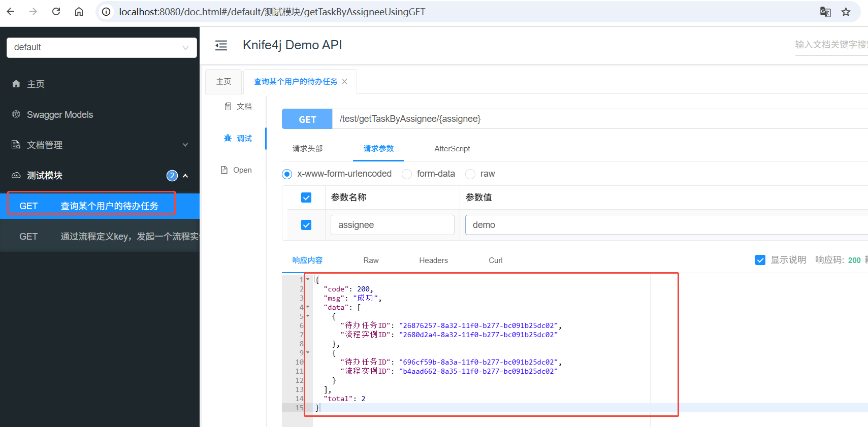Fold the JSON root object at line 1
The image size is (868, 427).
coord(308,279)
